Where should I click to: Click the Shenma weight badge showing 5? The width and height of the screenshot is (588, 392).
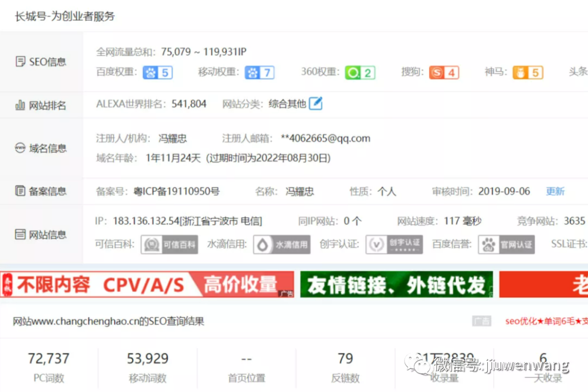click(x=527, y=72)
